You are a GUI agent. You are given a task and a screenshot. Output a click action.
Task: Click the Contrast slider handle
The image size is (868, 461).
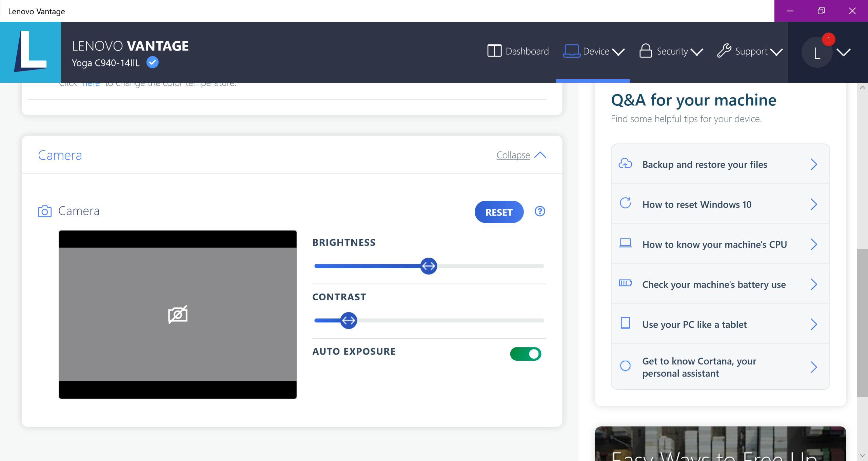[x=349, y=320]
